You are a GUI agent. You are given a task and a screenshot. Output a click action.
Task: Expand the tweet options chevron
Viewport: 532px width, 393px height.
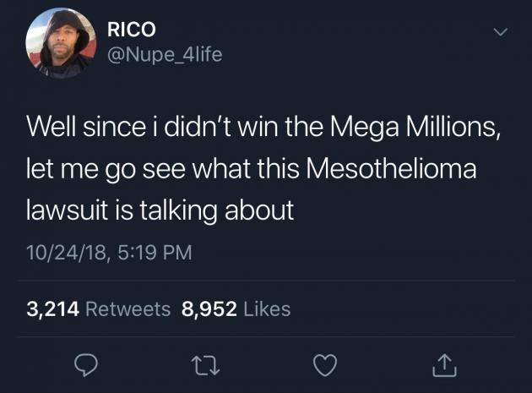tap(500, 33)
